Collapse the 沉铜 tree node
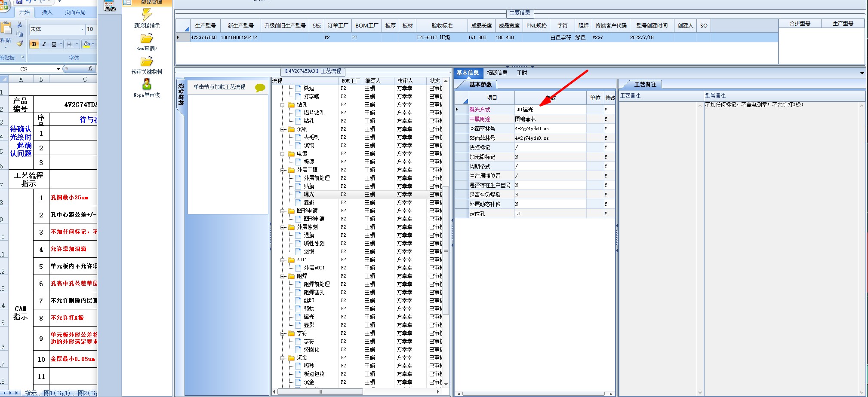This screenshot has height=397, width=868. point(283,129)
